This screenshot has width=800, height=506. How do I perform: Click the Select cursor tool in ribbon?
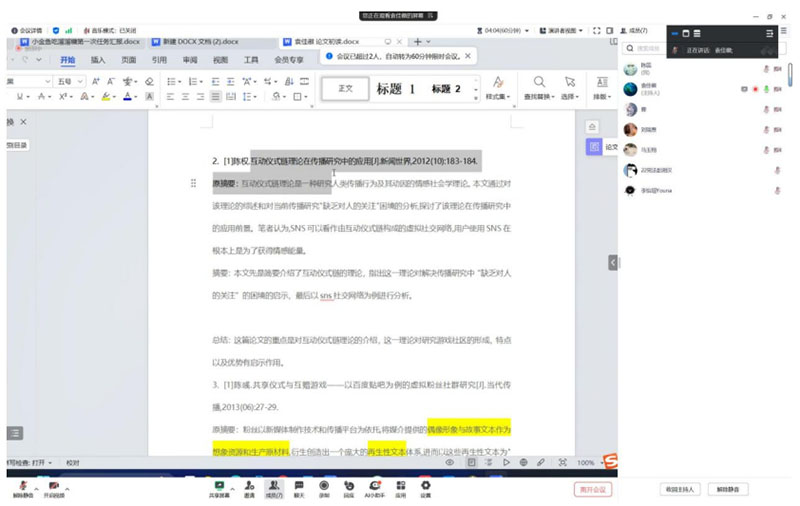tap(570, 83)
